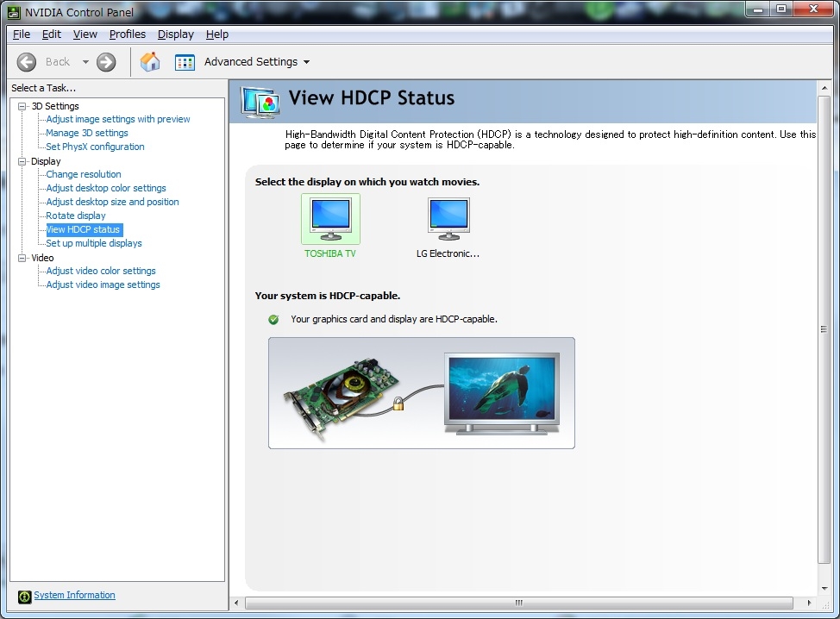Open Set up multiple displays
Screen dimensions: 840x619
tap(94, 243)
